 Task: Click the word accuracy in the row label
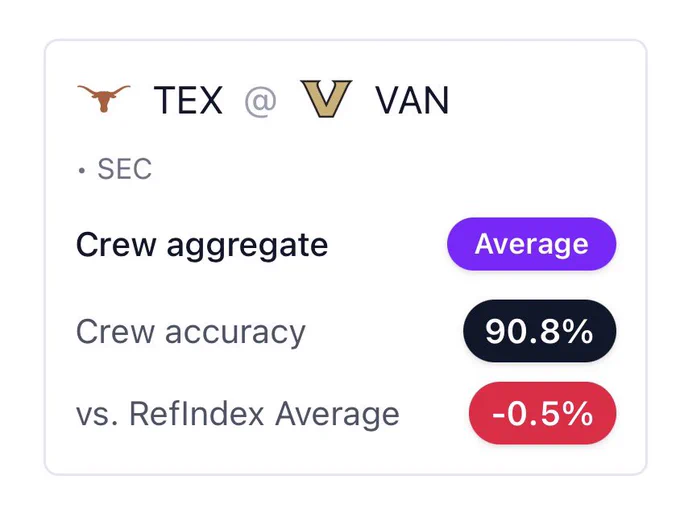(235, 334)
